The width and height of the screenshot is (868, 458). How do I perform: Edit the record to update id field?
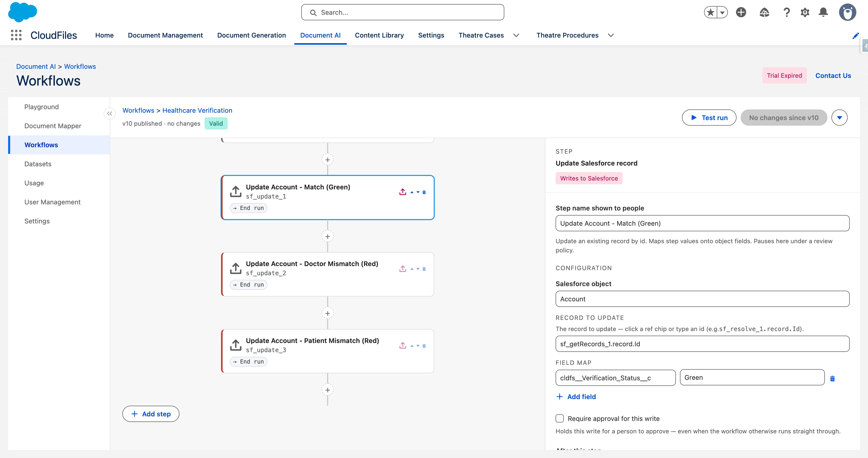coord(702,344)
